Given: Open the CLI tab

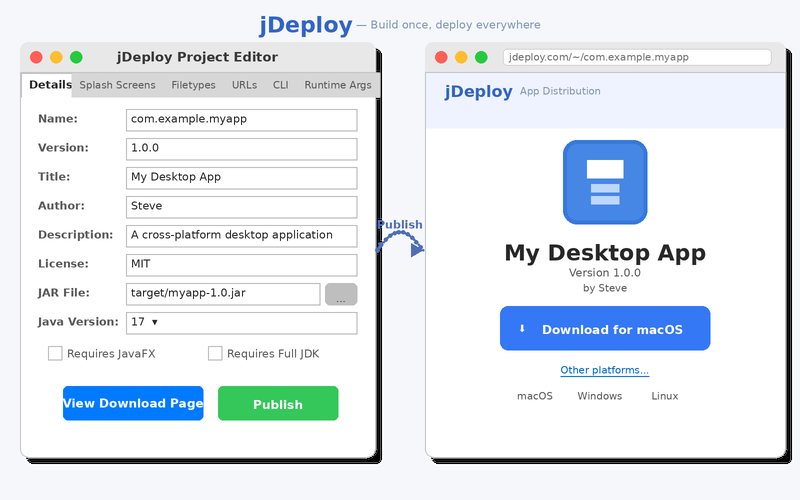Looking at the screenshot, I should click(280, 85).
